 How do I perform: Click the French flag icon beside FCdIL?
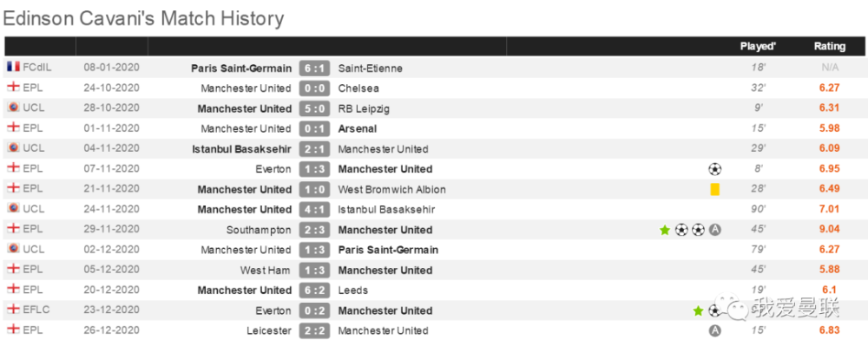(x=13, y=68)
